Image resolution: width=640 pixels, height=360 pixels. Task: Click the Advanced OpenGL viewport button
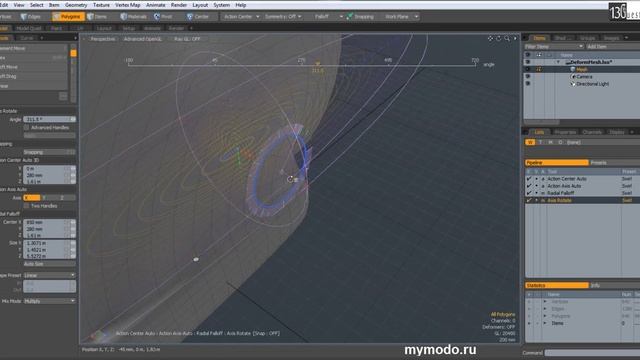click(x=142, y=39)
